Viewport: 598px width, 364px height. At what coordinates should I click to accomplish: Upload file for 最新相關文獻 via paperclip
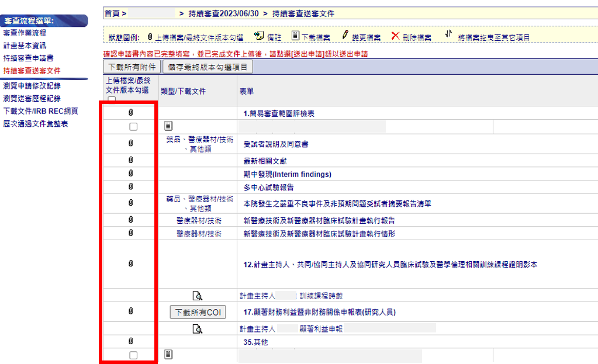(x=130, y=160)
